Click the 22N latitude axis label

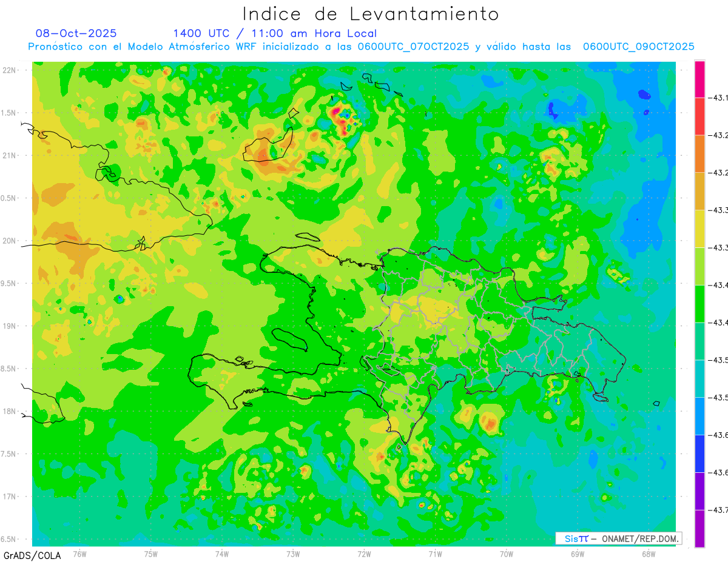point(9,70)
